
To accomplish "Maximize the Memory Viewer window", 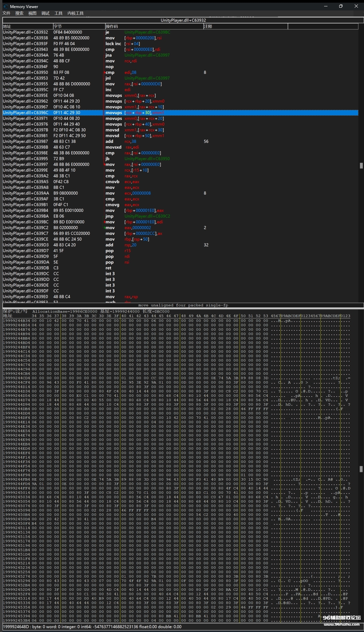I will (341, 6).
